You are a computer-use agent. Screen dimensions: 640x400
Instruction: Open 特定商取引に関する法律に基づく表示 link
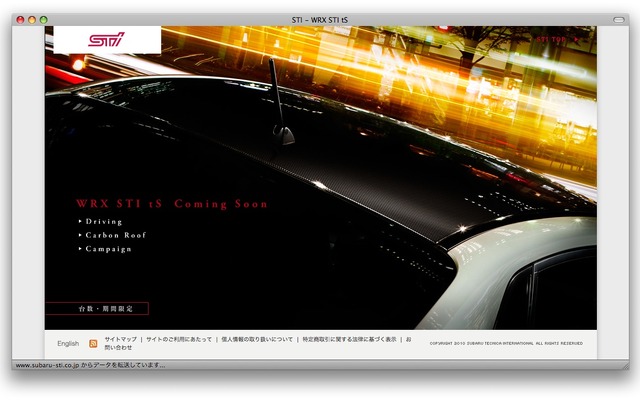tap(349, 339)
